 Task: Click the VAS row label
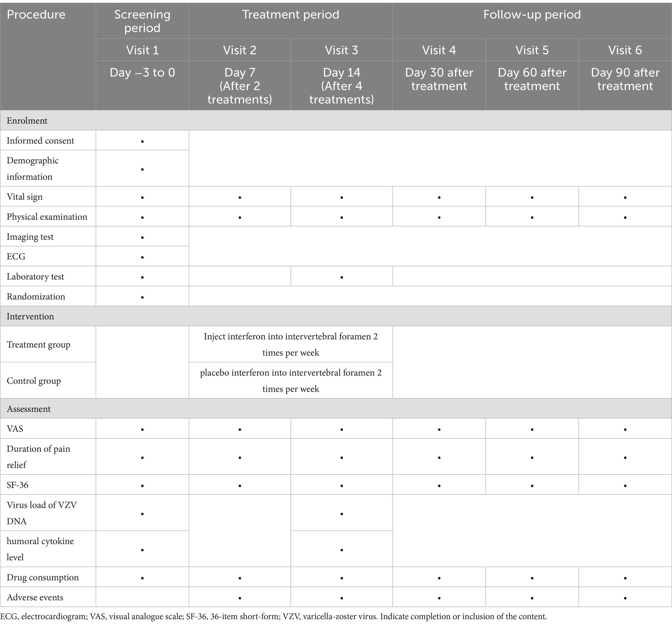click(x=15, y=429)
